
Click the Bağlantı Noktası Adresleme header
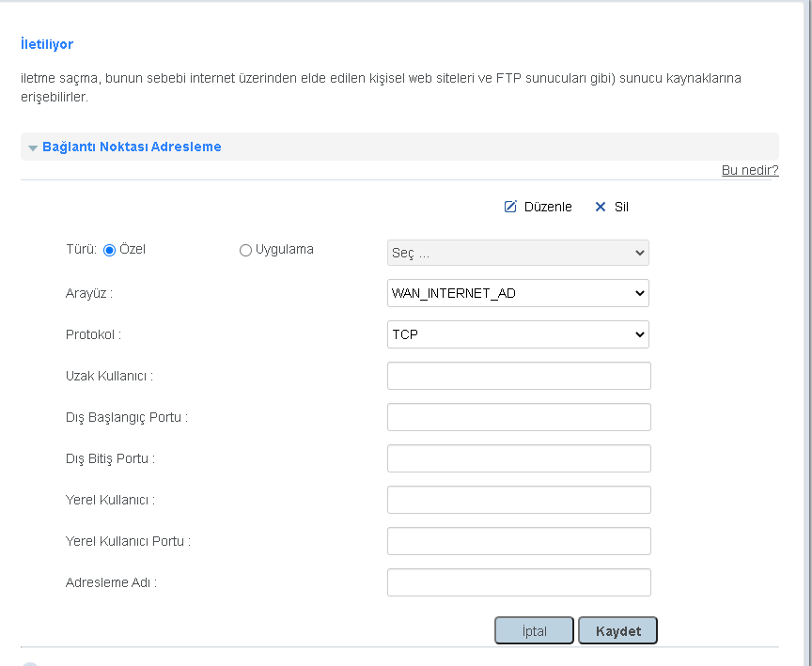132,147
